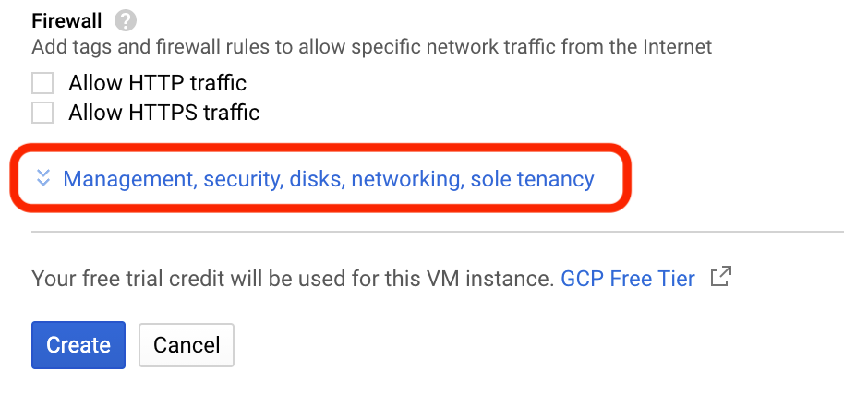This screenshot has width=868, height=395.
Task: Tick the Allow HTTPS traffic checkbox
Action: [x=42, y=114]
